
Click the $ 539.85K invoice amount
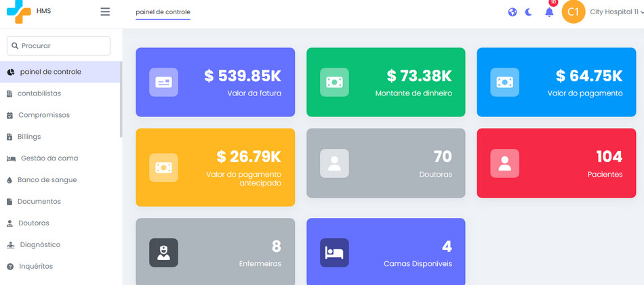click(243, 76)
